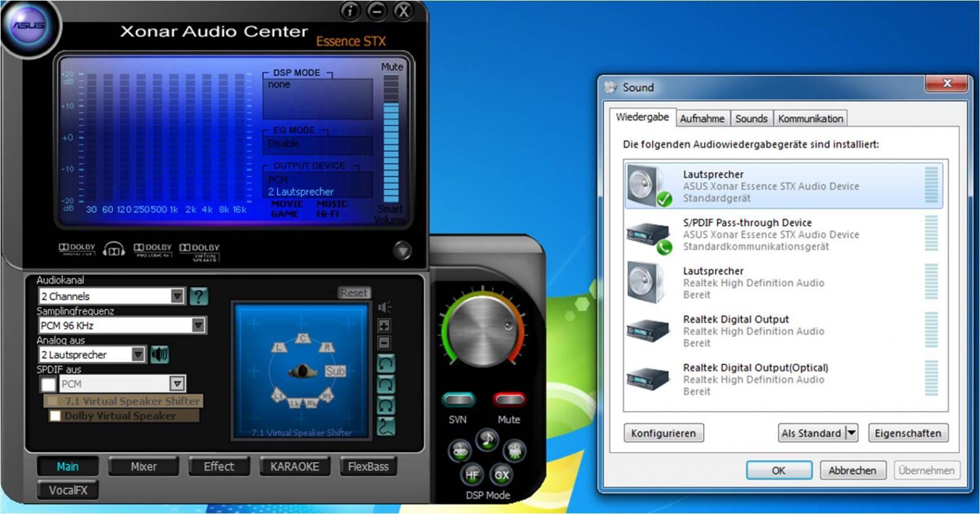Enable the 7.1 Virtual Speaker Shifter checkbox
The image size is (980, 514).
[53, 401]
